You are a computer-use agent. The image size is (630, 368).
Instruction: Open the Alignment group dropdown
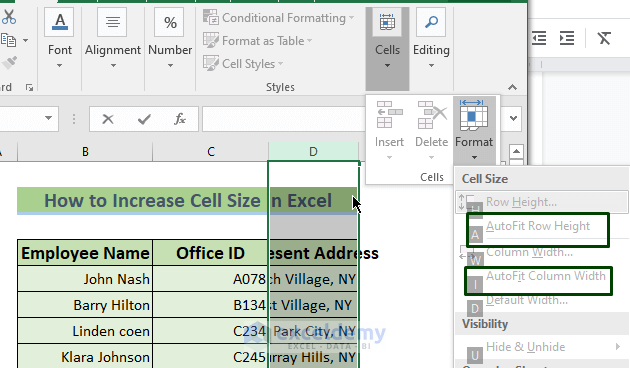[x=113, y=65]
